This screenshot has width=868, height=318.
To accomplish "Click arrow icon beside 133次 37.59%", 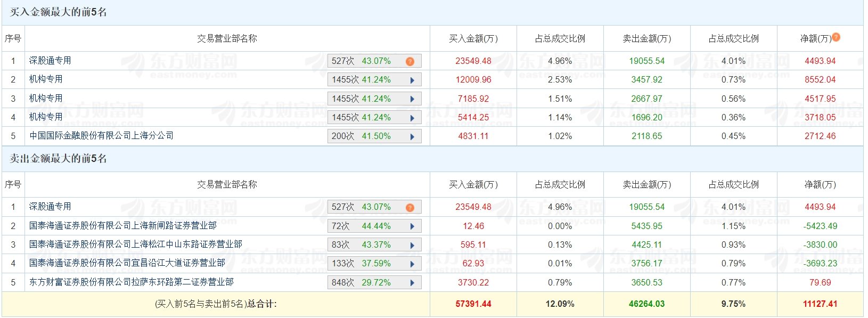I will [x=412, y=264].
